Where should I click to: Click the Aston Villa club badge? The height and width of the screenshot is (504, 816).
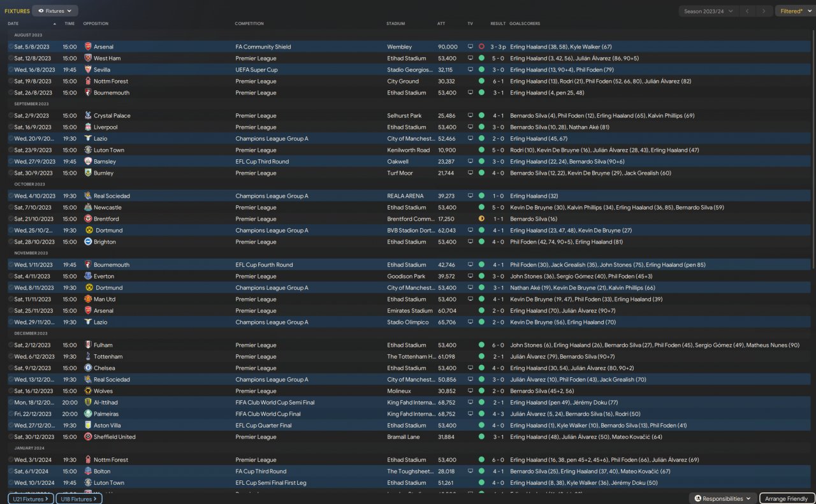click(88, 425)
